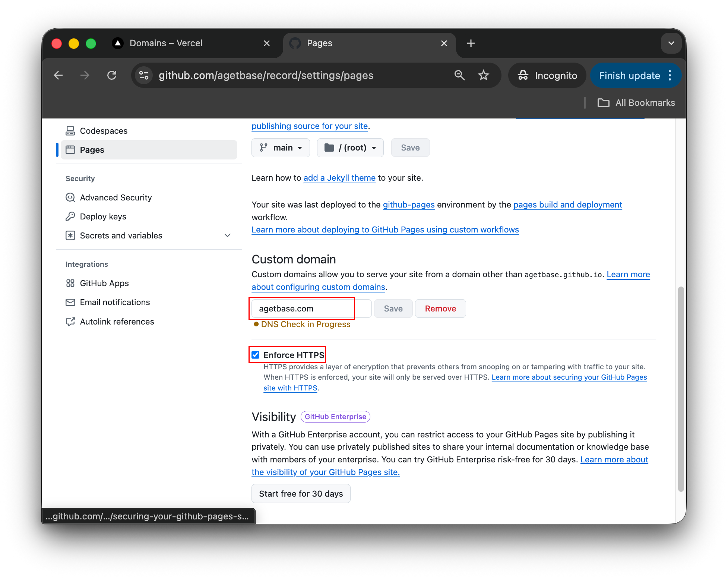
Task: Toggle Incognito mode indicator
Action: coord(547,75)
